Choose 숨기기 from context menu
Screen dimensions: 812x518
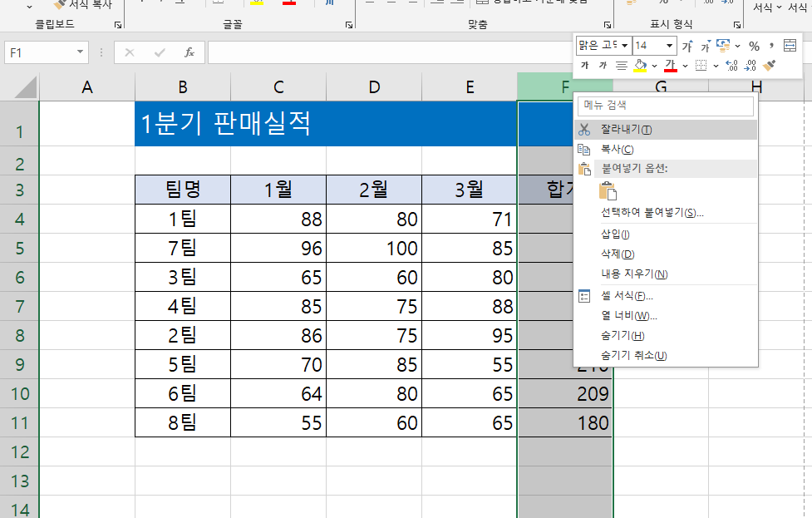pyautogui.click(x=666, y=336)
